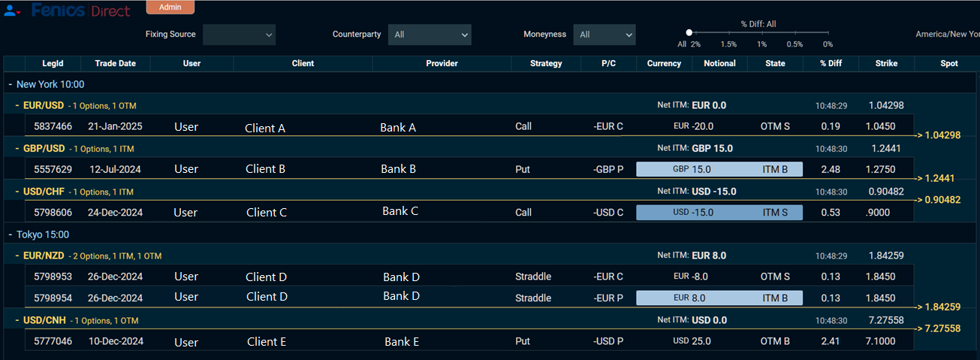The width and height of the screenshot is (980, 360).
Task: Open the Fixing Source dropdown
Action: 239,35
